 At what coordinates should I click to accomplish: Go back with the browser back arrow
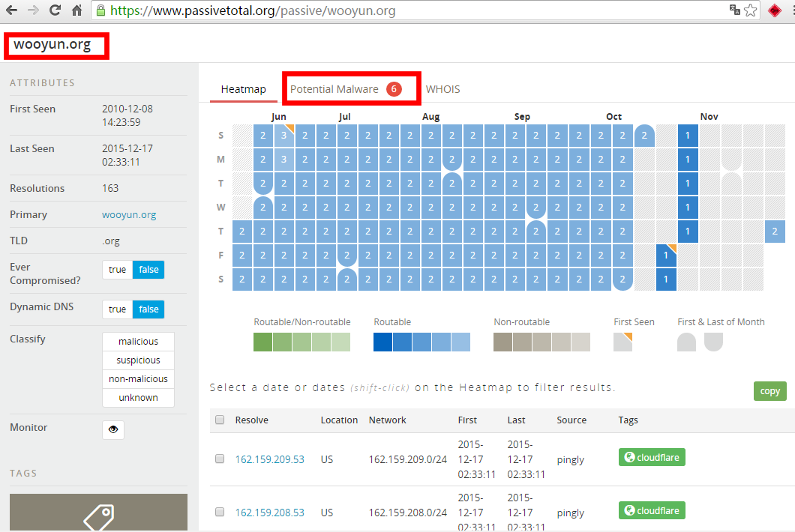(x=11, y=10)
